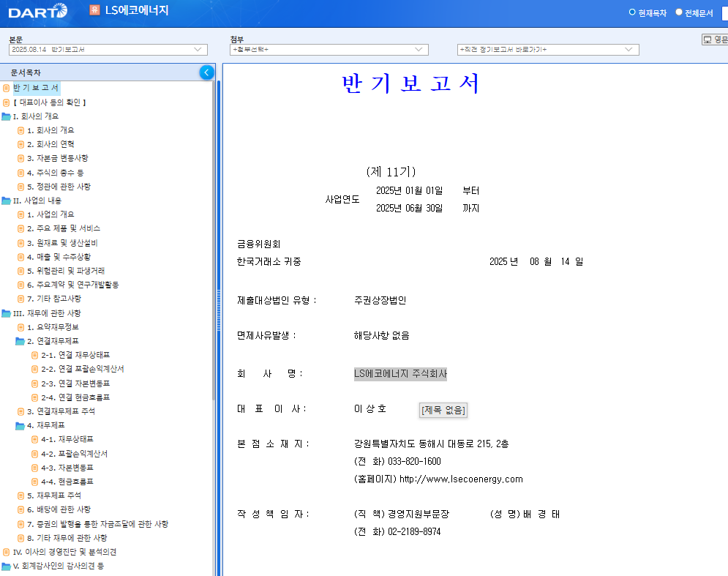Screen dimensions: 728x576
Task: Click the highlighted LS에코에너지 주식회사 text
Action: click(400, 373)
